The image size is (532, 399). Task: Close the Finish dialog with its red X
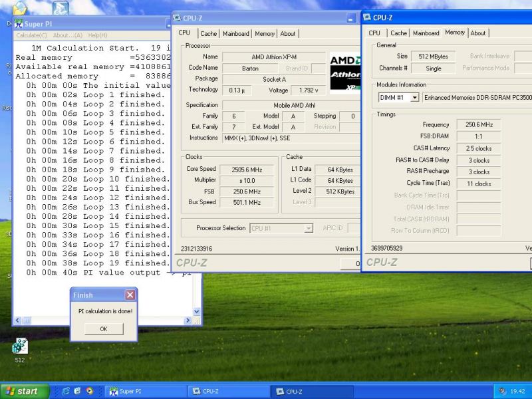(130, 295)
